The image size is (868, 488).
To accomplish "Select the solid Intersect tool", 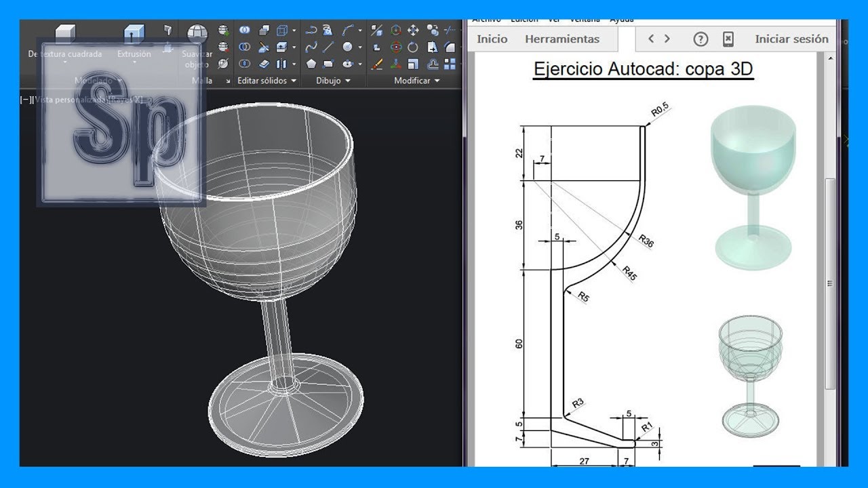I will (244, 64).
